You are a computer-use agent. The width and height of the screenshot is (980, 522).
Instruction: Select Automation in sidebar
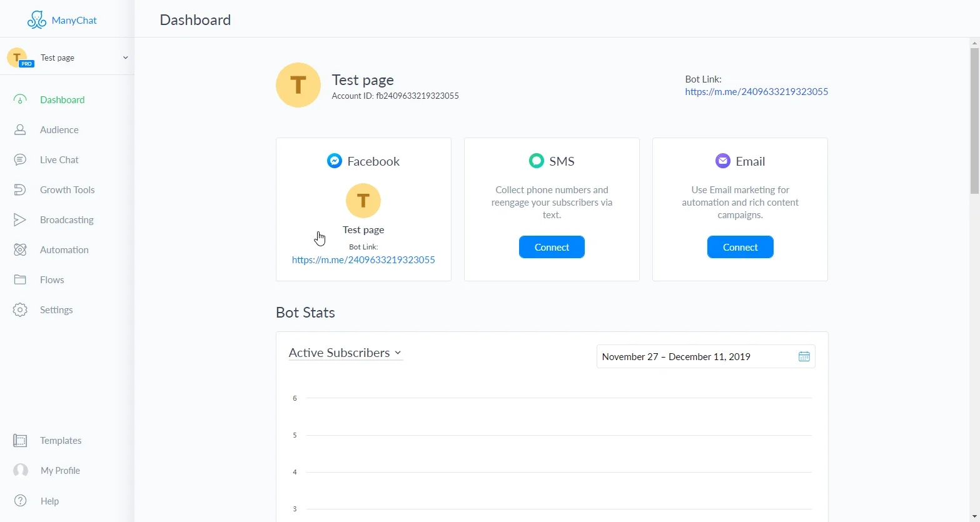click(x=64, y=249)
